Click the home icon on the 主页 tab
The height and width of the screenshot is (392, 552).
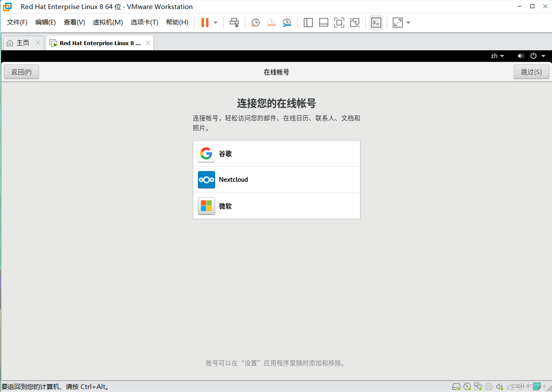click(x=10, y=43)
